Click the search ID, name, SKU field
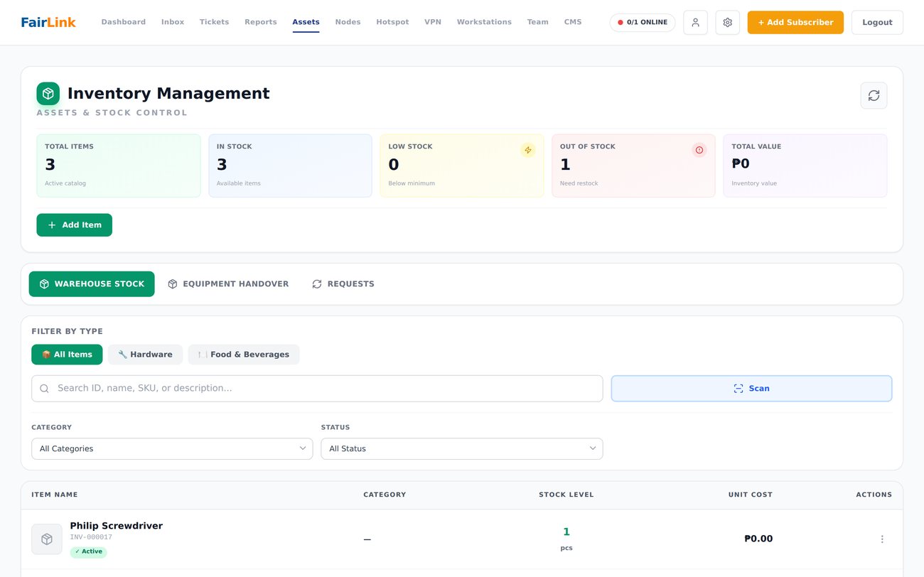The image size is (924, 577). click(317, 389)
